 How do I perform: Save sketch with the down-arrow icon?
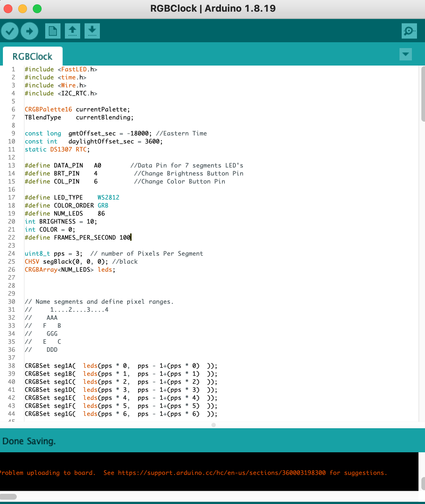[92, 31]
